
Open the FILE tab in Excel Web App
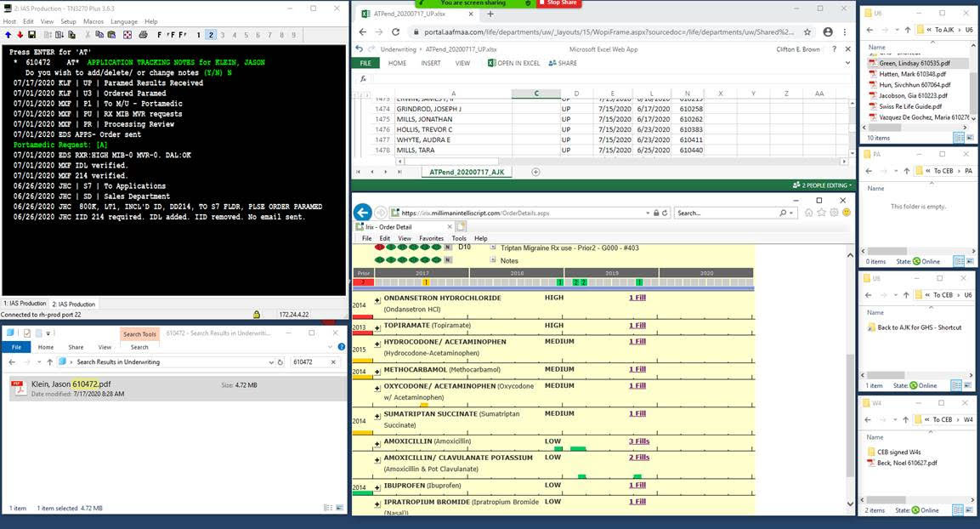[365, 63]
